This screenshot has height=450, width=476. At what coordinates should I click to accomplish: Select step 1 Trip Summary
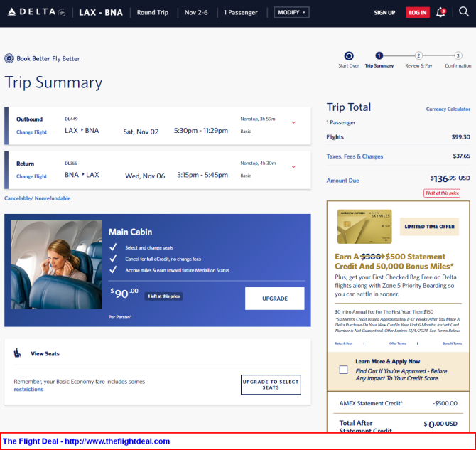pyautogui.click(x=379, y=60)
